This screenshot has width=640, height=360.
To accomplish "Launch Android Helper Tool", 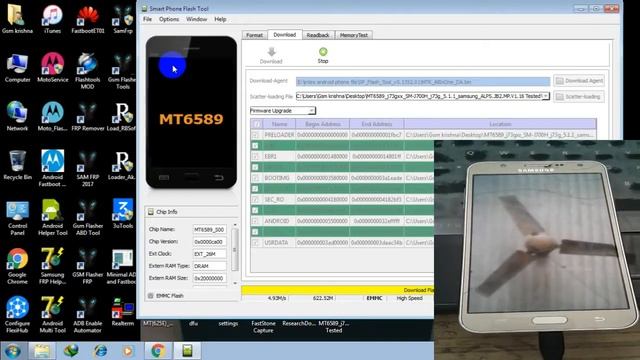I will 53,218.
